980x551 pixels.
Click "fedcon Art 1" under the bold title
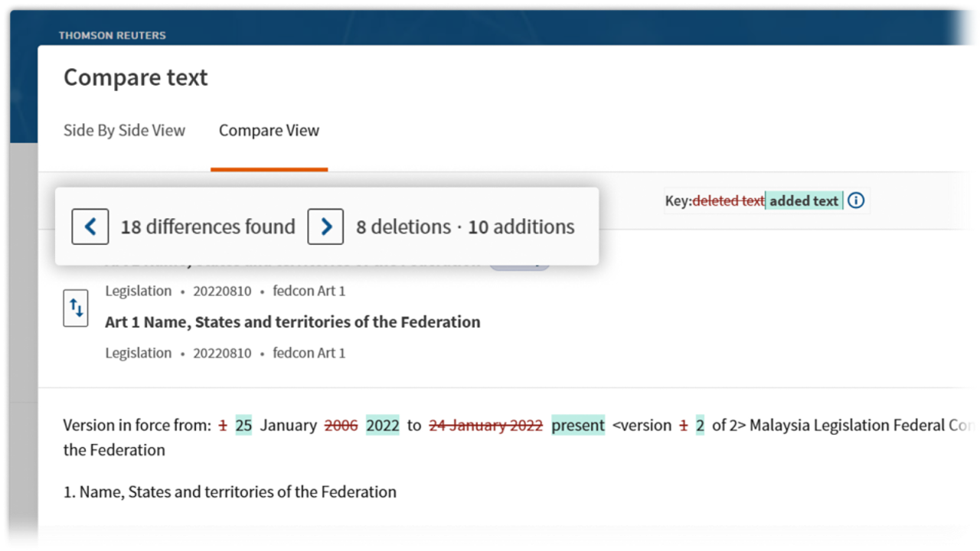click(x=309, y=353)
